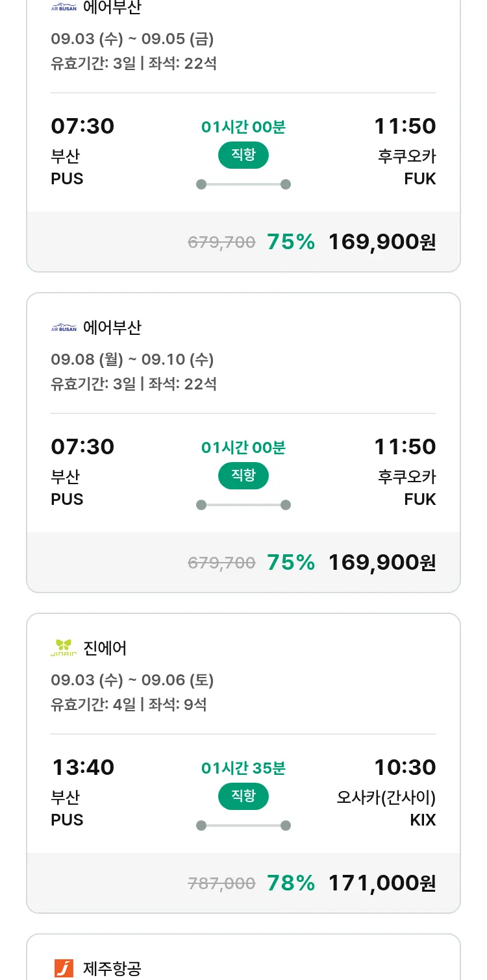The height and width of the screenshot is (980, 487).
Task: Select the 169,900원 fare for 09.08 ~ 09.10
Action: [382, 562]
